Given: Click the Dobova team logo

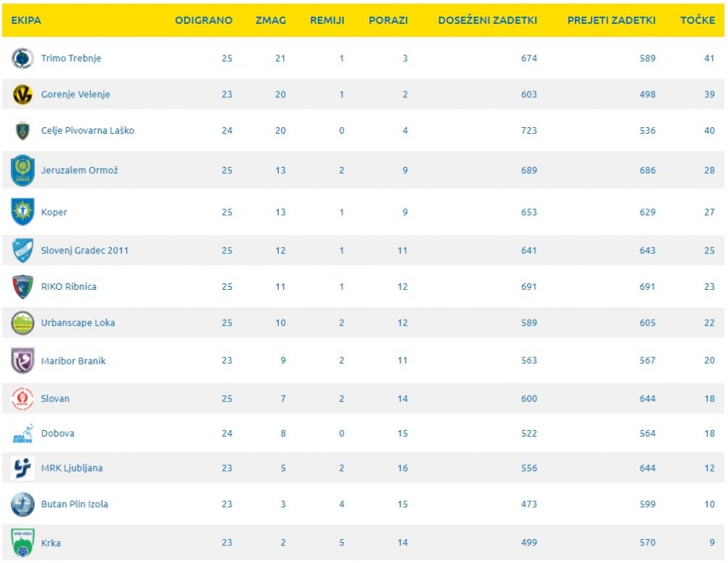Looking at the screenshot, I should (x=23, y=434).
